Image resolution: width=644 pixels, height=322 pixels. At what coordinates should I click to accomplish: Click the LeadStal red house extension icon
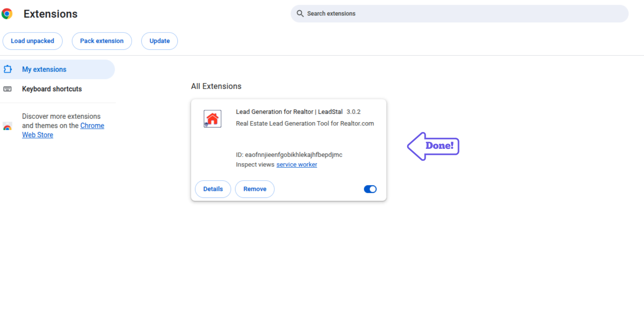[213, 119]
